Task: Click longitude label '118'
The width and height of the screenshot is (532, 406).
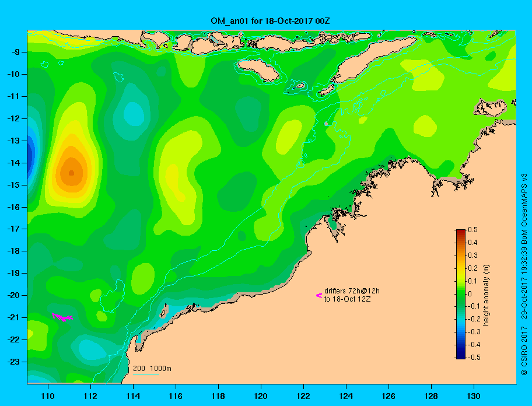Action: pyautogui.click(x=218, y=396)
